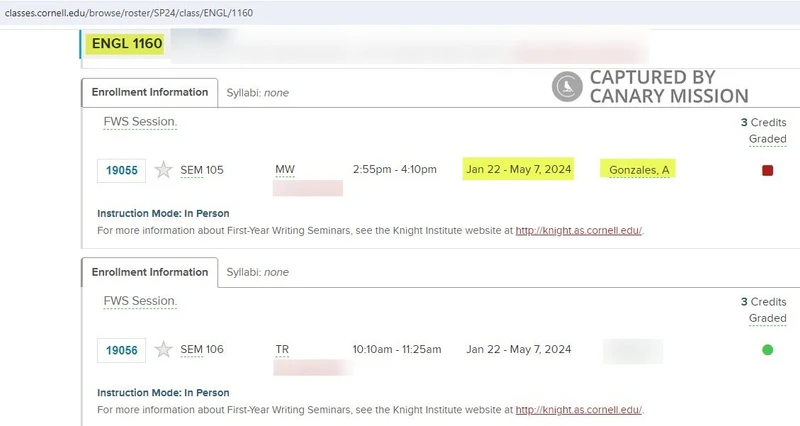The image size is (800, 426).
Task: Click the Canary Mission bird logo
Action: [x=567, y=87]
